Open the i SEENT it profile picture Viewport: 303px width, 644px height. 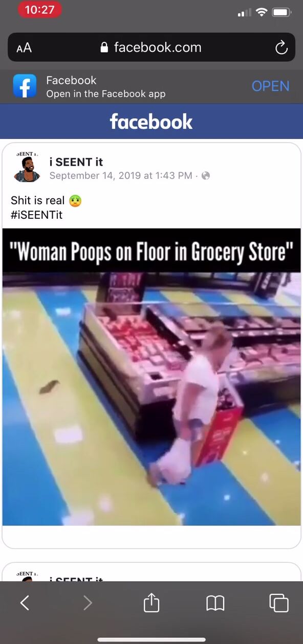[x=27, y=168]
